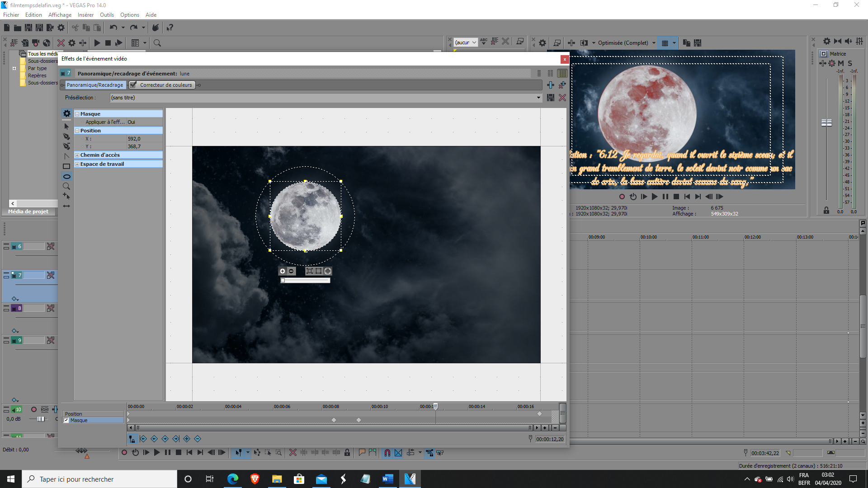Select the anchor deletion pen tool
This screenshot has height=488, width=868.
click(x=66, y=146)
